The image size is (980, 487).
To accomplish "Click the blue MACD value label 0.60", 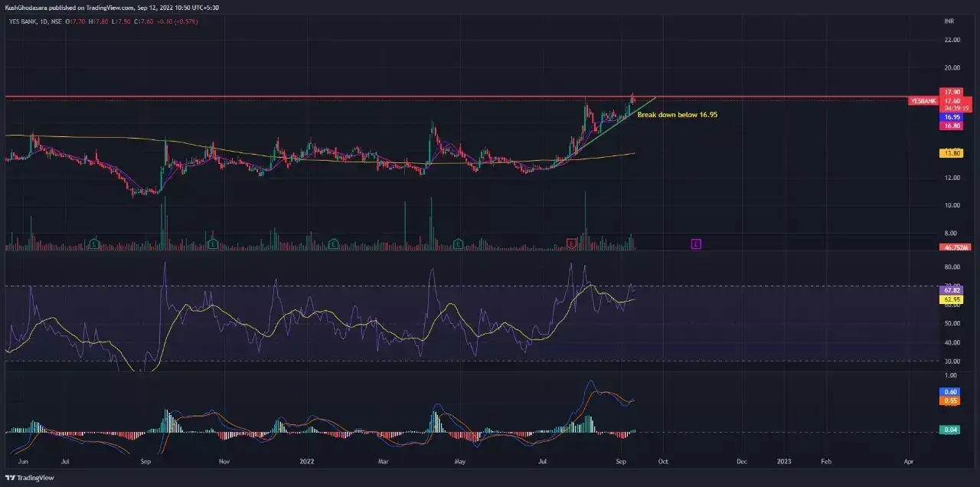I will 952,392.
